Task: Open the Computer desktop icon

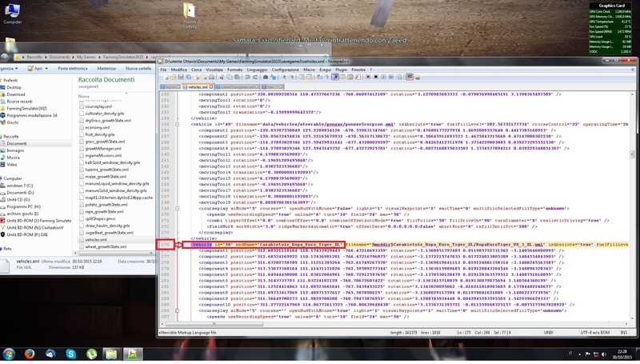Action: click(13, 12)
